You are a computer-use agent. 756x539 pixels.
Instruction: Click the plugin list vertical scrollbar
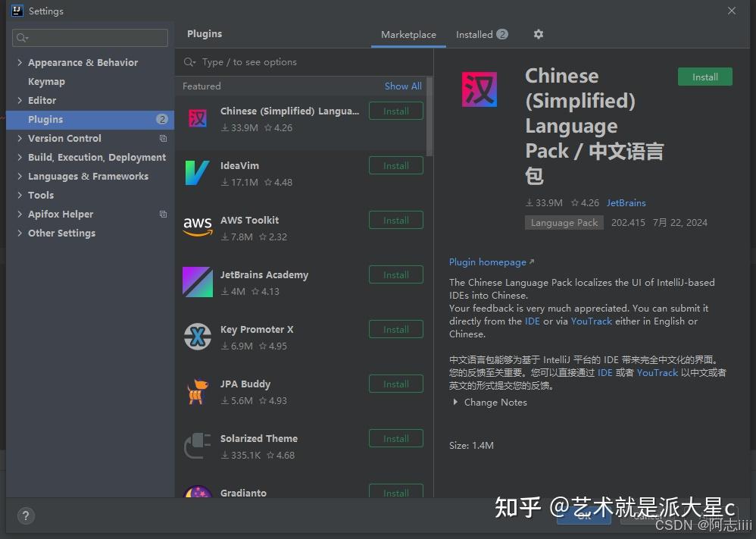tap(429, 117)
